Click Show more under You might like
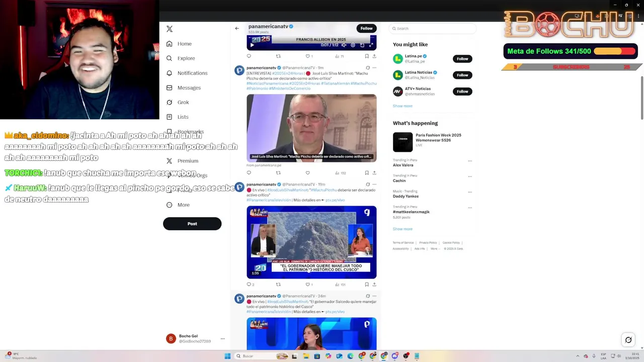The image size is (644, 362). pyautogui.click(x=403, y=106)
